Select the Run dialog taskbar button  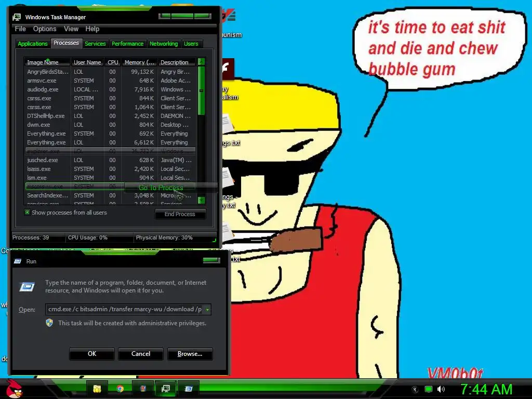point(189,389)
